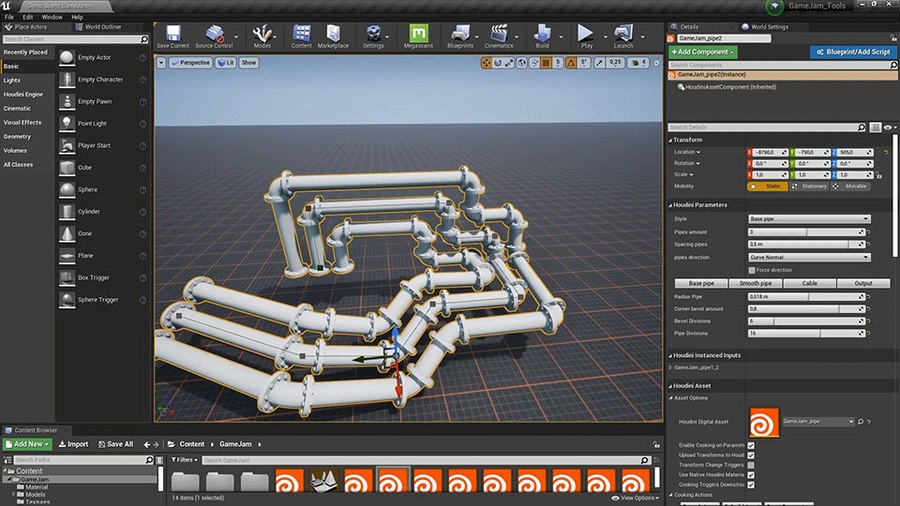The width and height of the screenshot is (900, 506).
Task: Toggle Upload Transforms to Houdini checkbox
Action: (x=751, y=455)
